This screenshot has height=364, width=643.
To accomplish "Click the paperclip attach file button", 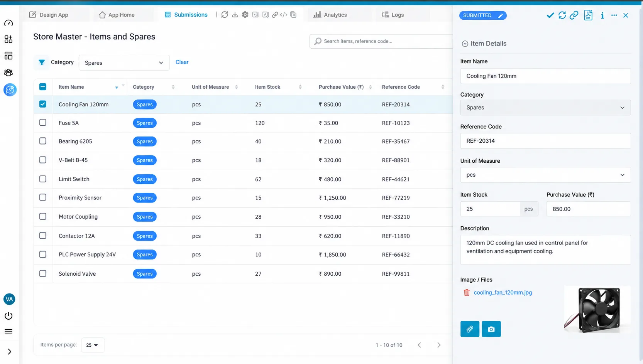I will [470, 329].
